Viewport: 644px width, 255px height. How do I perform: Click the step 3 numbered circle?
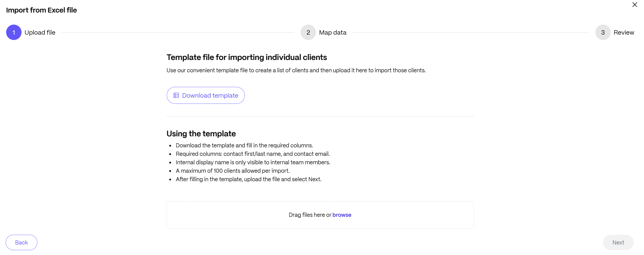tap(603, 32)
